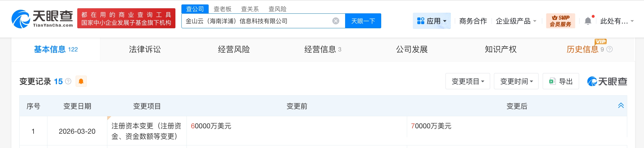Image resolution: width=644 pixels, height=148 pixels.
Task: Click the company name search field
Action: coord(256,21)
